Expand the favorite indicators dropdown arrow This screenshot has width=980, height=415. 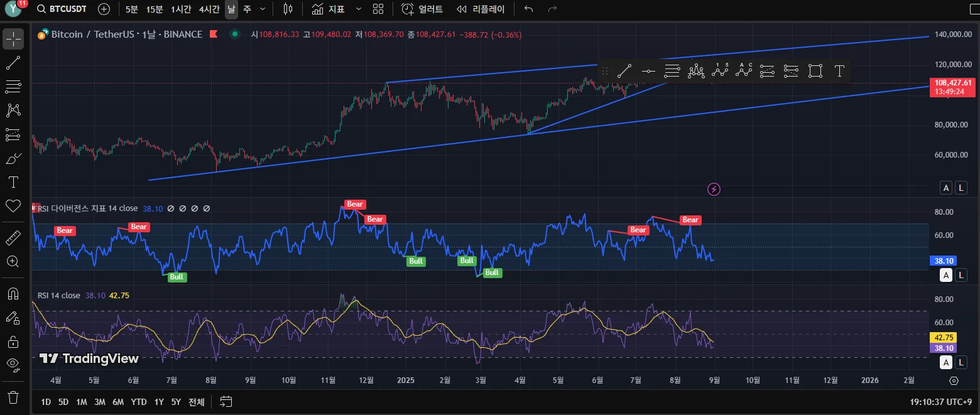click(359, 9)
